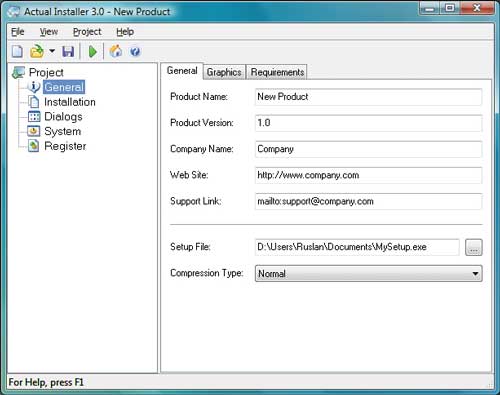Click the blue help question mark icon

coord(135,52)
